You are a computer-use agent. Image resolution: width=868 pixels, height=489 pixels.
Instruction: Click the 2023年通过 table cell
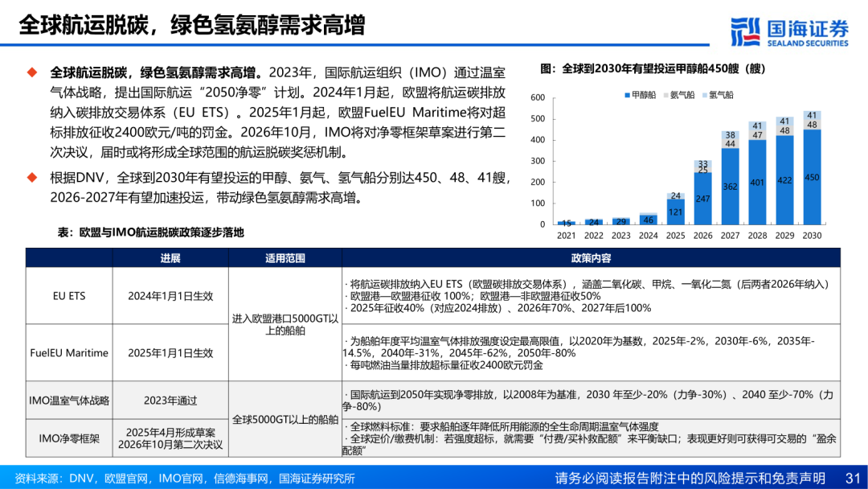click(170, 400)
